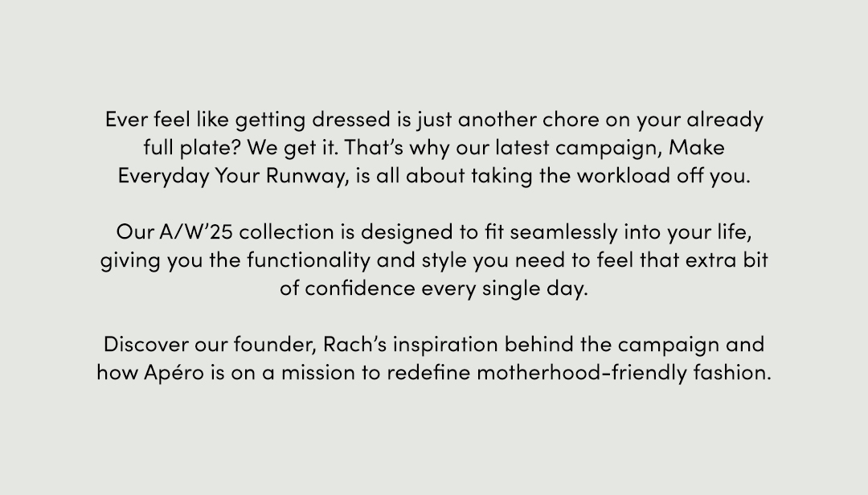Click the words 'functionality and style'
The width and height of the screenshot is (868, 495).
(x=357, y=260)
